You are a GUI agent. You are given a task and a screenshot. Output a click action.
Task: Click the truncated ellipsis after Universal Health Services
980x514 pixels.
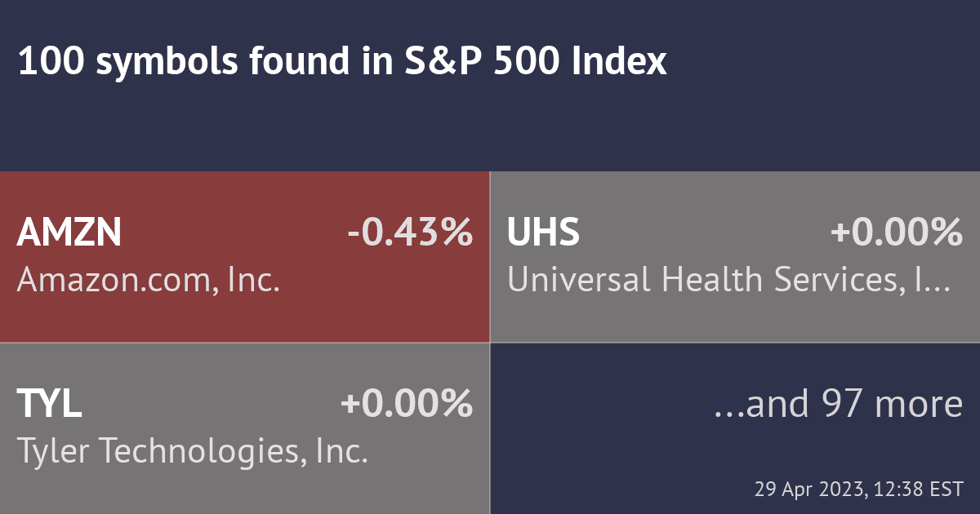(939, 280)
